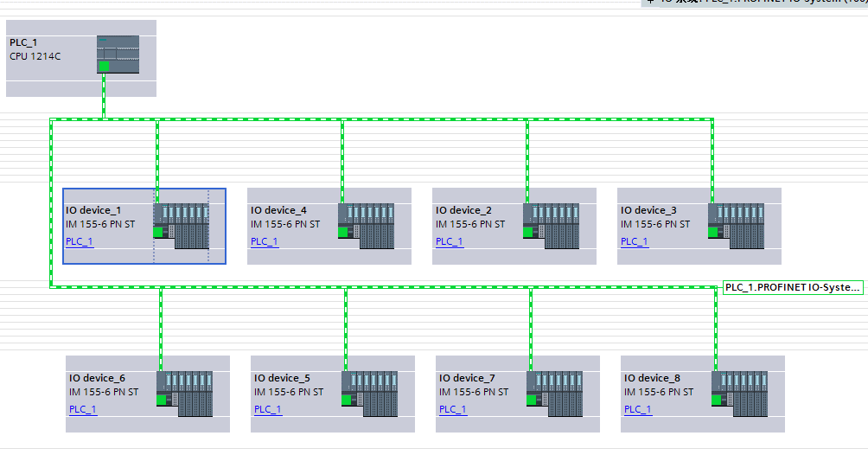The width and height of the screenshot is (868, 455).
Task: Select the IO device_7 rack icon
Action: (555, 394)
